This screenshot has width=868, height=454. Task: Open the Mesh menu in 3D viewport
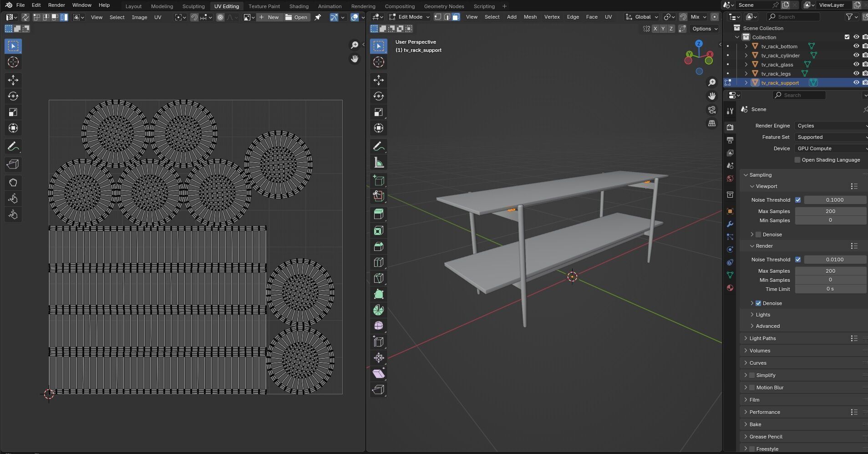click(530, 17)
